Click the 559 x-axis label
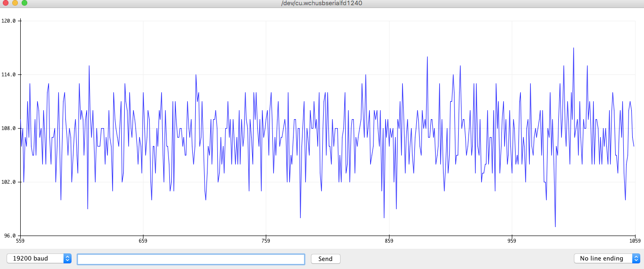 click(x=20, y=241)
